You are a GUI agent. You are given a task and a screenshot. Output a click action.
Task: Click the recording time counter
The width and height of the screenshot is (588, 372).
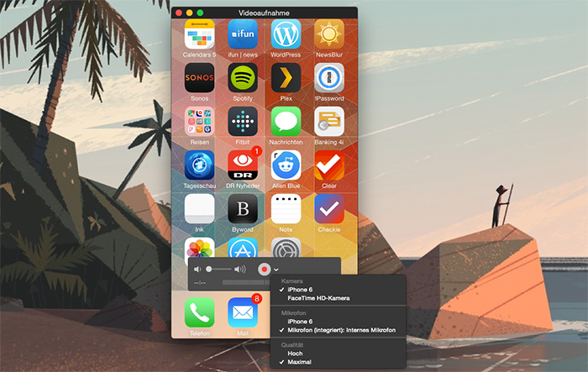tap(200, 283)
